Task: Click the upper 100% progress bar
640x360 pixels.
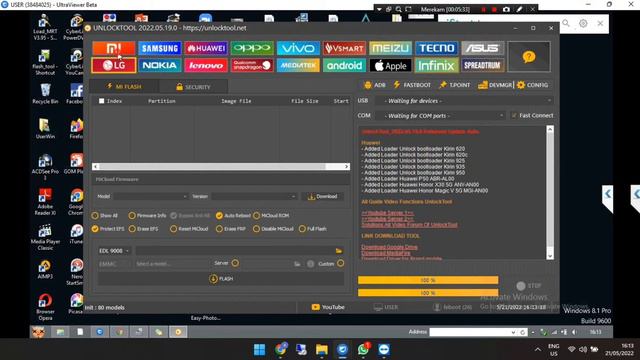Action: point(428,280)
